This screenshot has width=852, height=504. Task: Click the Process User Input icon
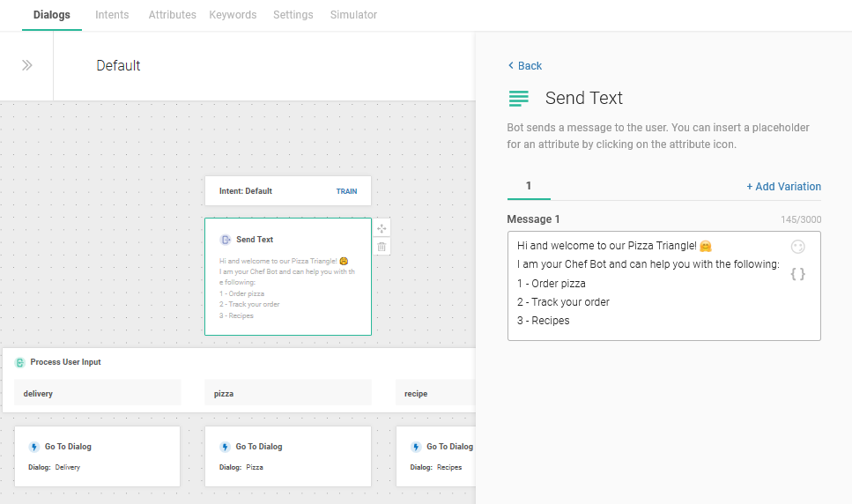19,362
